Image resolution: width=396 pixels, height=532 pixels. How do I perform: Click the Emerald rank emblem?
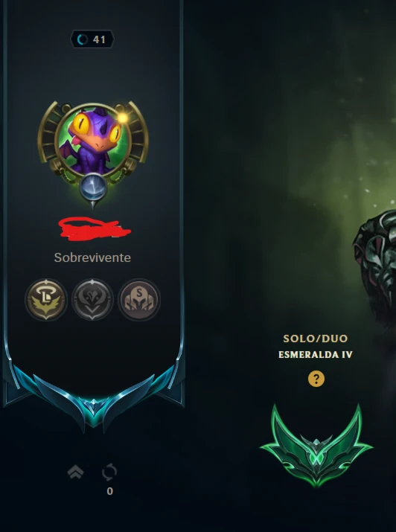pyautogui.click(x=316, y=445)
